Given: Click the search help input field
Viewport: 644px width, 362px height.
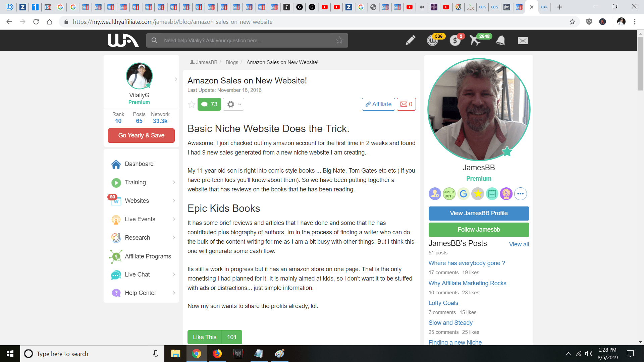Looking at the screenshot, I should (x=247, y=40).
